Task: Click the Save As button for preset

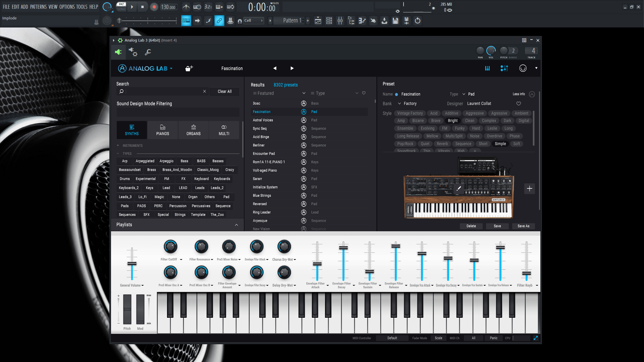Action: coord(523,226)
